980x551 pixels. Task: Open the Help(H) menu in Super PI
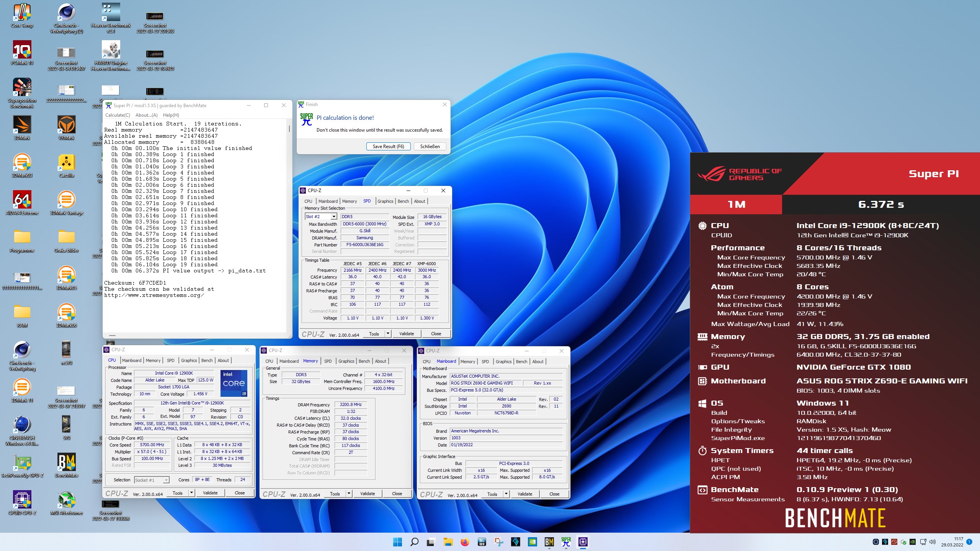tap(171, 115)
